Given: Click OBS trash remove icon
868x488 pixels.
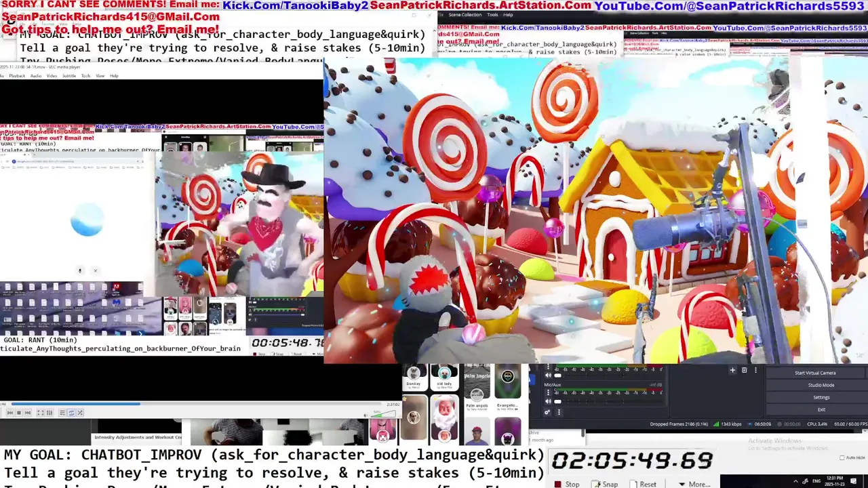Looking at the screenshot, I should click(744, 370).
